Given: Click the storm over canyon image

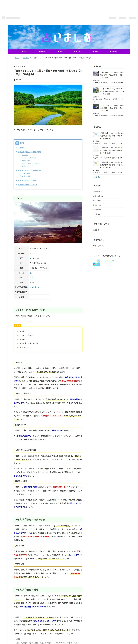Looking at the screenshot, I should point(48,223).
